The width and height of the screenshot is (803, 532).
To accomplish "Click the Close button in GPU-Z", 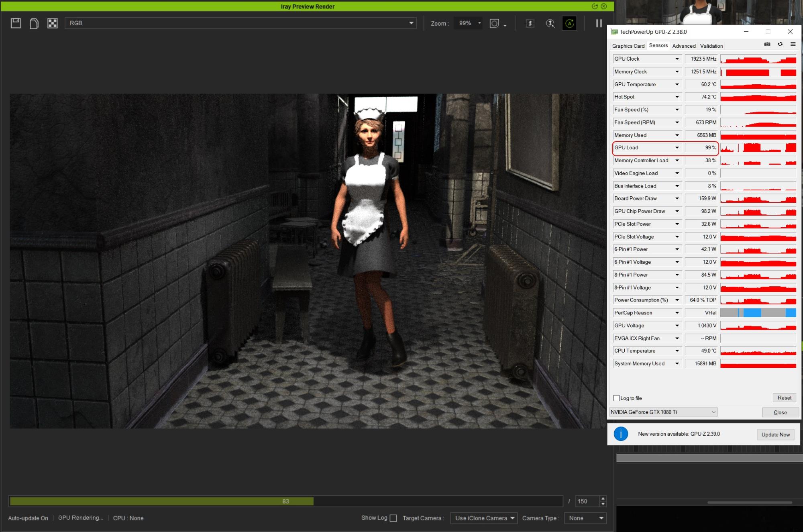I will pos(780,412).
